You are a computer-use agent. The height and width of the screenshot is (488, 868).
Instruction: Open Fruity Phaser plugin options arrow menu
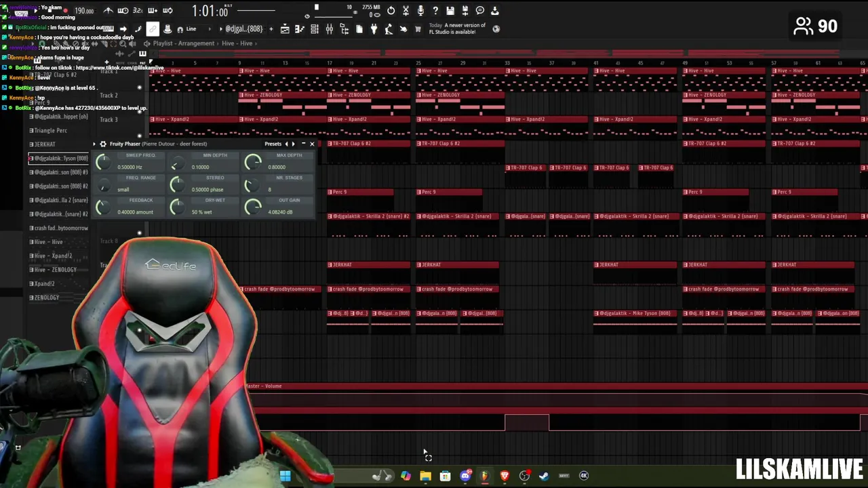(x=95, y=144)
